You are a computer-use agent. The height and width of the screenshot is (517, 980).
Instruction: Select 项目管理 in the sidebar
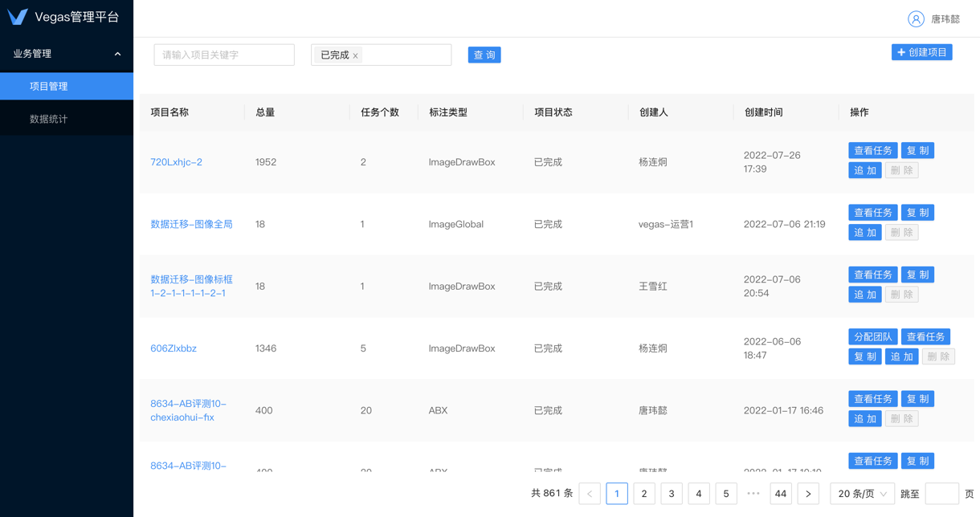[67, 86]
